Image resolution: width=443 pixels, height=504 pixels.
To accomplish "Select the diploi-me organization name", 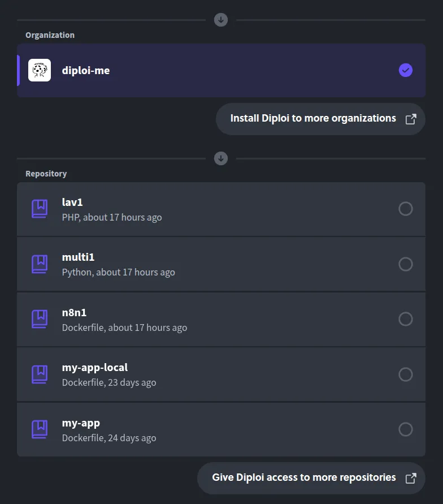I will click(86, 71).
